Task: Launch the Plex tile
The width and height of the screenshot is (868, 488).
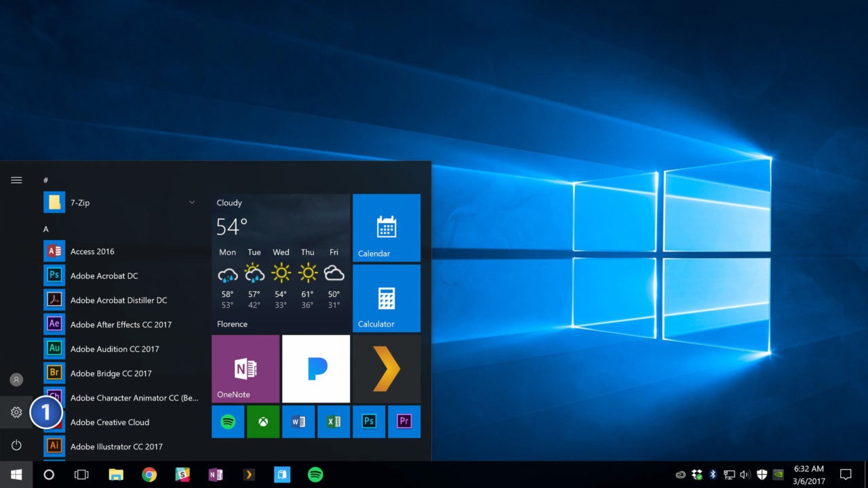Action: pyautogui.click(x=387, y=369)
